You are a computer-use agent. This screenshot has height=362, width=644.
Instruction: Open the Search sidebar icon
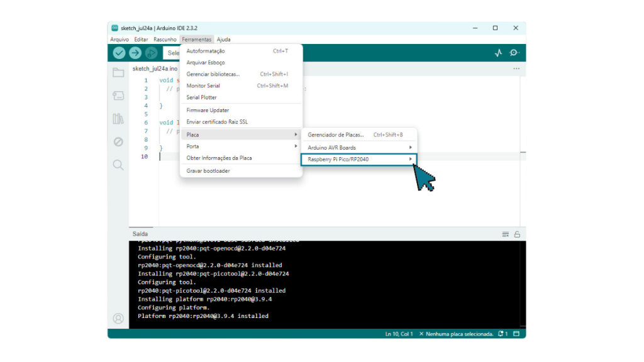(118, 165)
